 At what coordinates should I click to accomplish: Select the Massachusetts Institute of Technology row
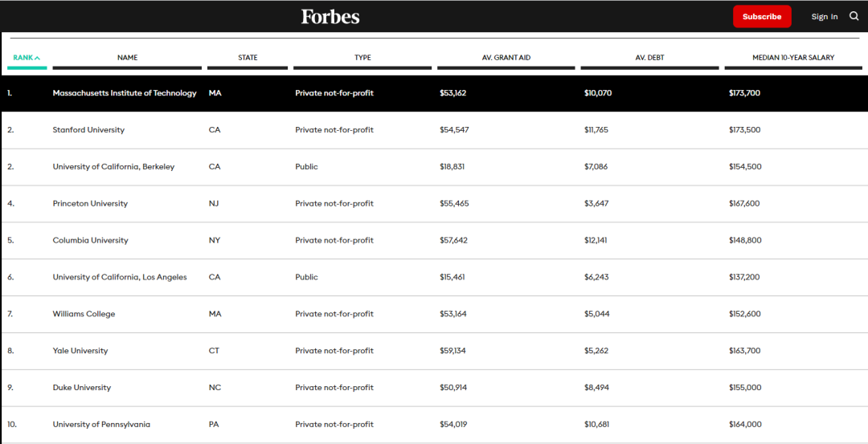(435, 93)
